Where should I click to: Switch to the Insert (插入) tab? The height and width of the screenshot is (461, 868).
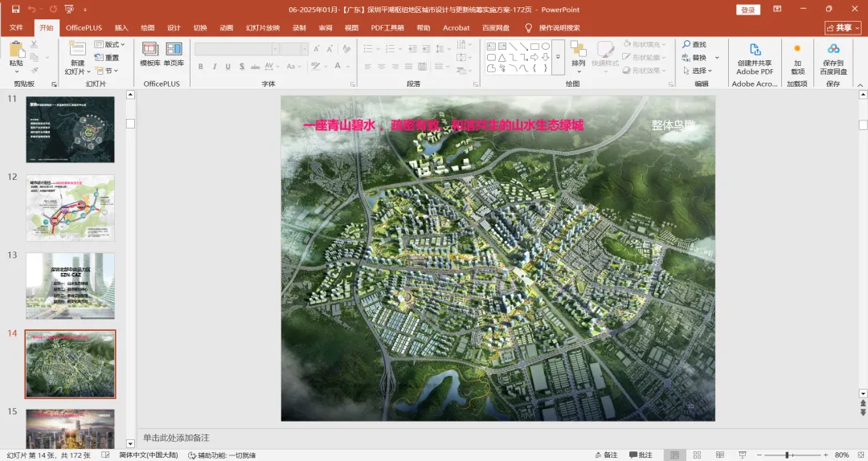121,27
